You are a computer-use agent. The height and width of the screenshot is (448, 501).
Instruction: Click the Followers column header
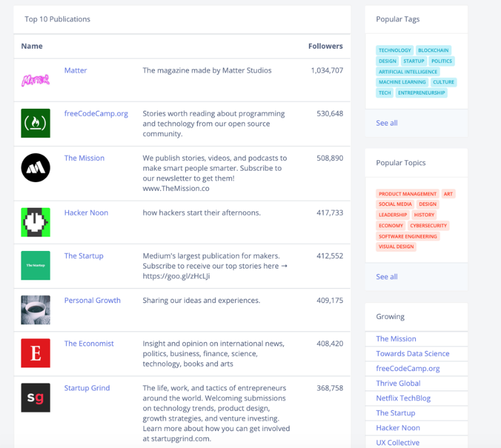325,46
